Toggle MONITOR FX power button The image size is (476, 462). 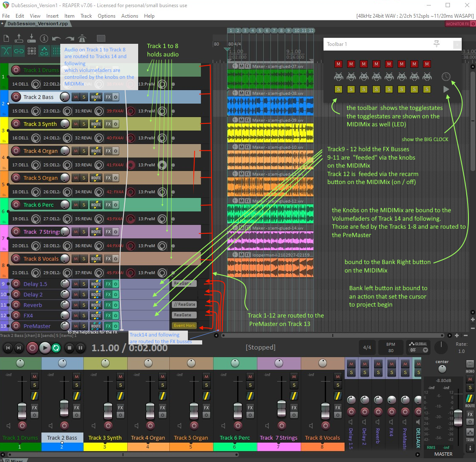[x=473, y=24]
